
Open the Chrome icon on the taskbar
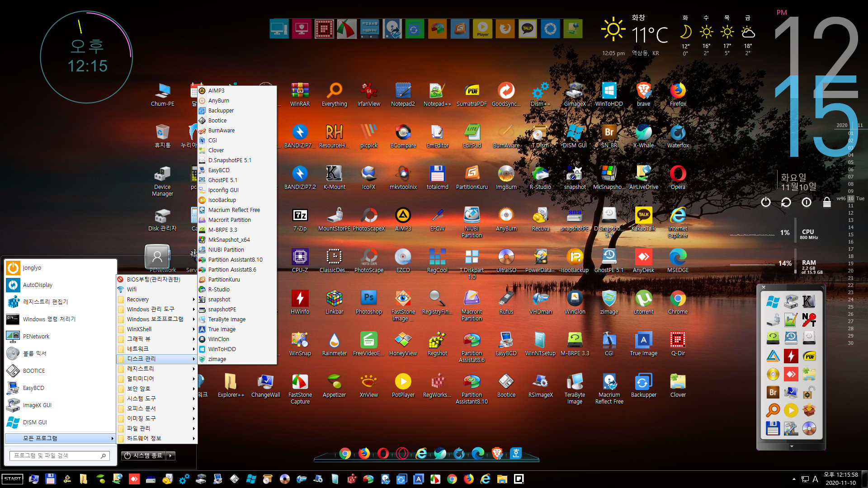[x=452, y=479]
